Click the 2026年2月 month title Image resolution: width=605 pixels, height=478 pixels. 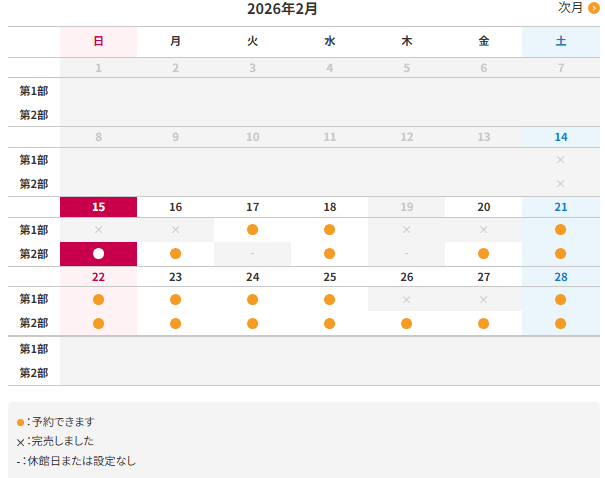click(x=282, y=9)
